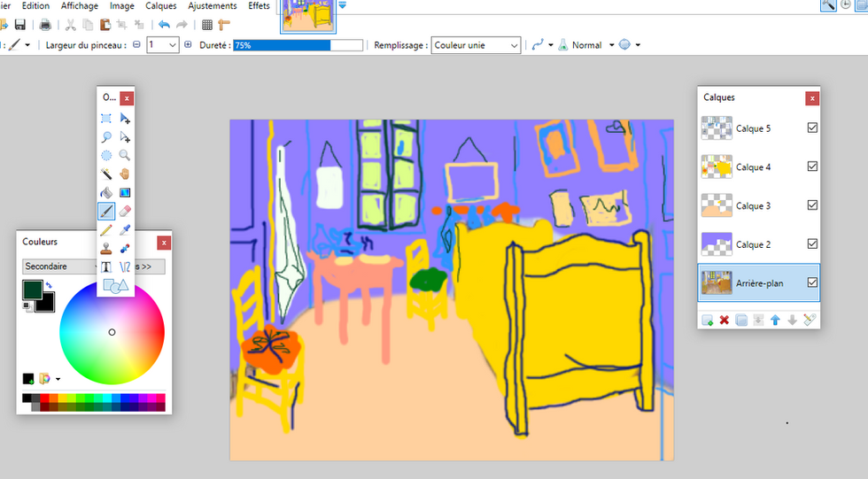This screenshot has height=479, width=868.
Task: Click the Save floppy disk icon
Action: coord(19,24)
